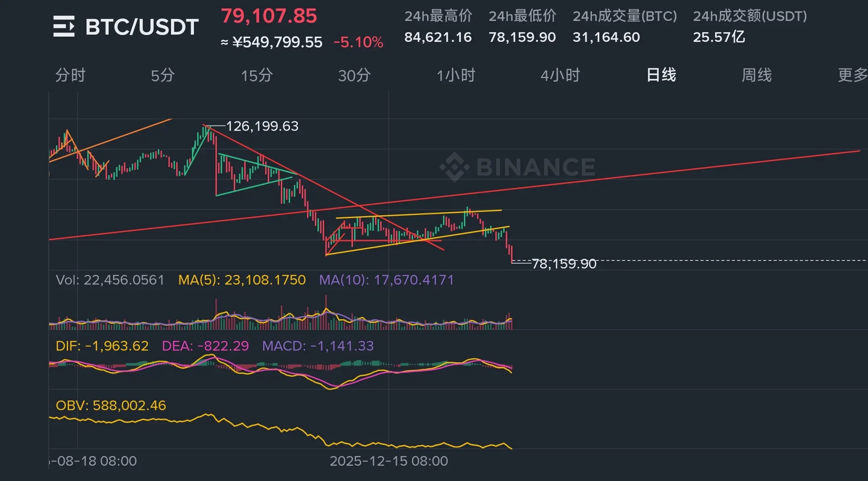Screen dimensions: 868x481
Task: Select the 日线 daily chart tab
Action: 661,75
